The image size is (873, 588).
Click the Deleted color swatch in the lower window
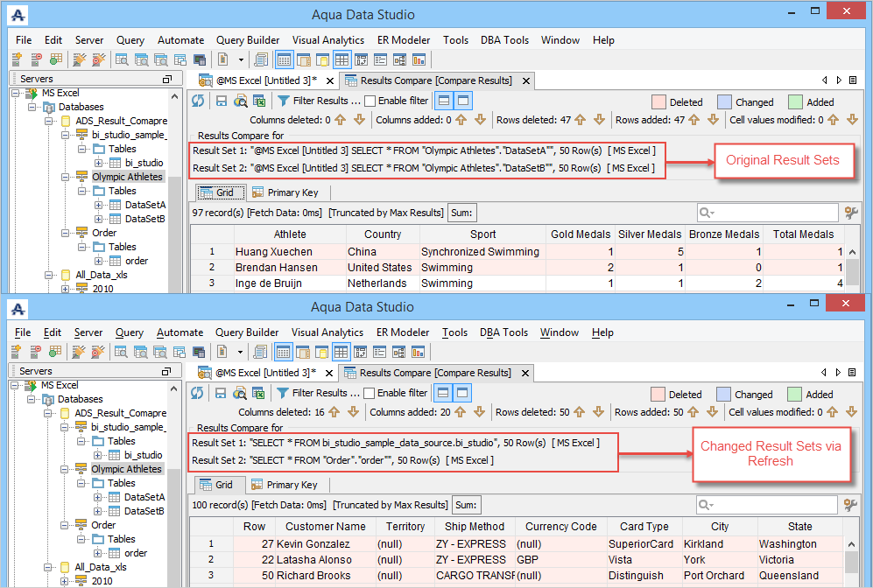[659, 394]
